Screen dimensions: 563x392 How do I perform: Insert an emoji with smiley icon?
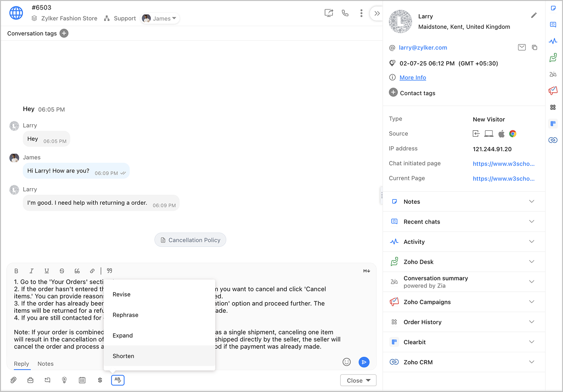click(x=347, y=362)
